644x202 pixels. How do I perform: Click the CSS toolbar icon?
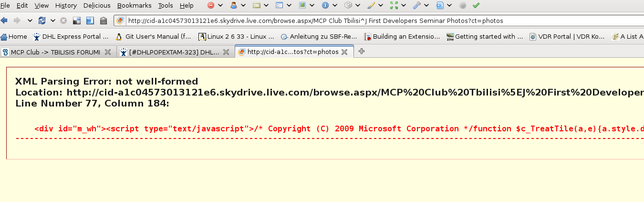(257, 6)
